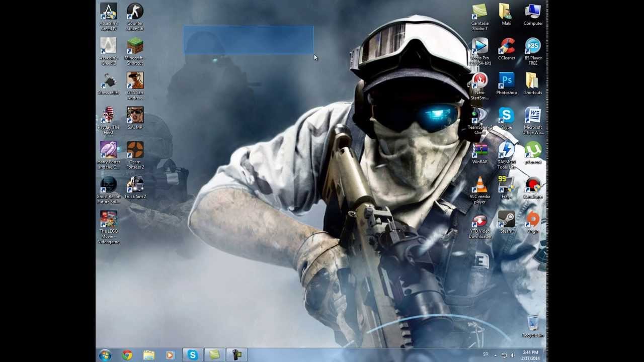Select the S.A. MP shortcut
The image size is (644, 362).
coord(135,119)
